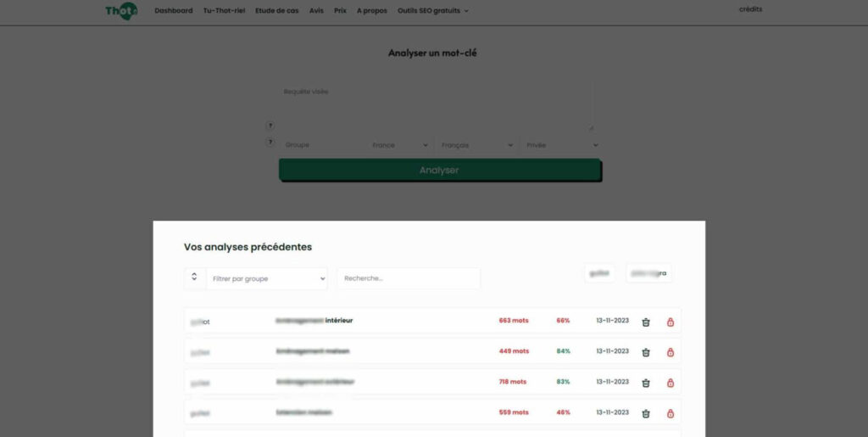
Task: Open the Prix page link
Action: [340, 11]
